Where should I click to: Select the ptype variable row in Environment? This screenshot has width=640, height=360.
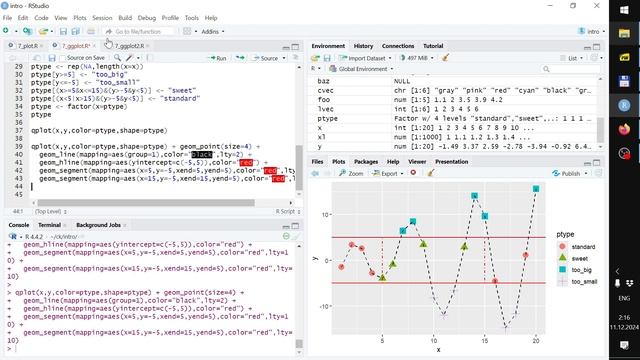coord(453,118)
